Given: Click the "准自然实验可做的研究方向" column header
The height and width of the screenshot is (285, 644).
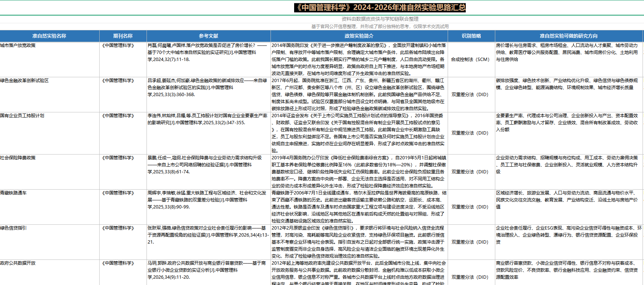Looking at the screenshot, I should (569, 36).
